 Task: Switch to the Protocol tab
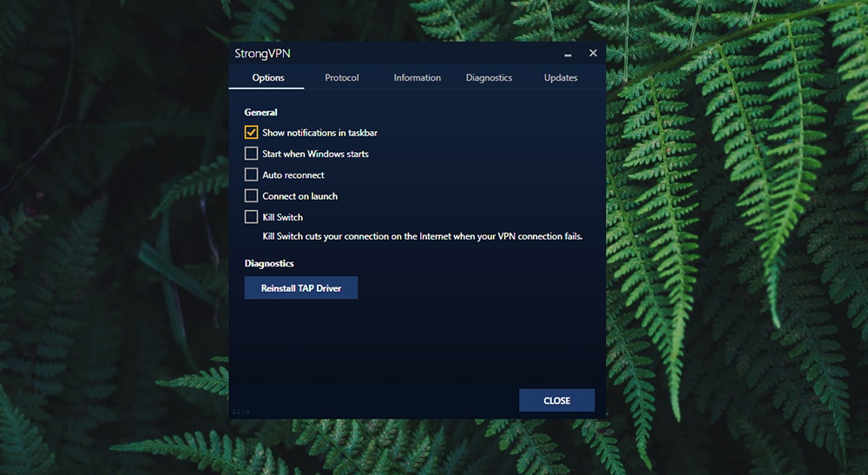[x=341, y=77]
